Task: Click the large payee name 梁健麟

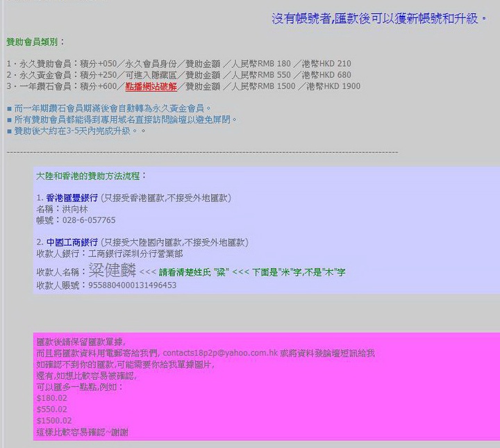Action: coord(111,271)
